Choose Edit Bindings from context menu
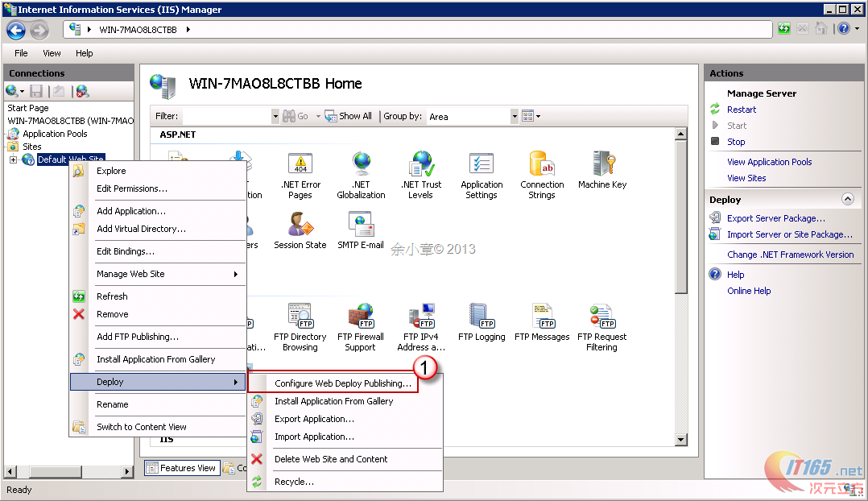This screenshot has height=501, width=868. point(126,251)
